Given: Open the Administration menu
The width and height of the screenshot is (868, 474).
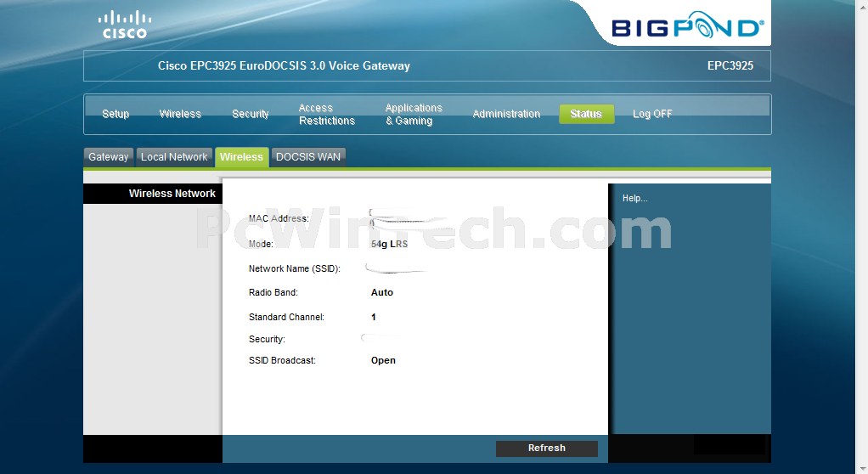Looking at the screenshot, I should [x=506, y=114].
